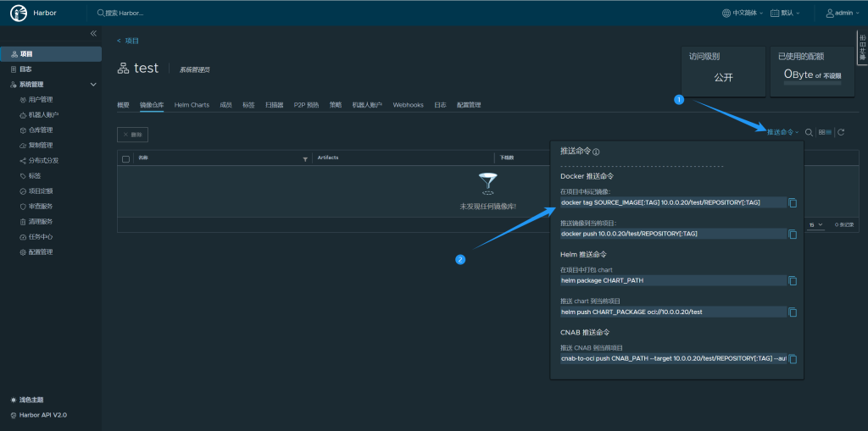Image resolution: width=868 pixels, height=431 pixels.
Task: Open the Webhooks tab
Action: (408, 105)
